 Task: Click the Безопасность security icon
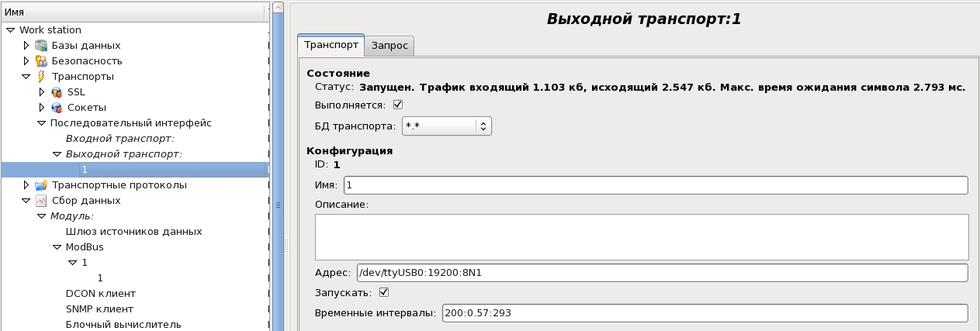tap(41, 61)
